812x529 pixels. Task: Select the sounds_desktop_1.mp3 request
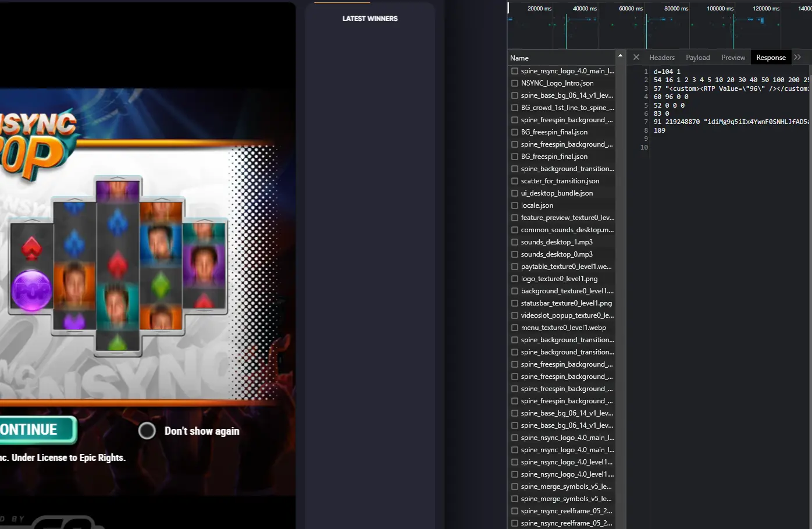coord(557,242)
